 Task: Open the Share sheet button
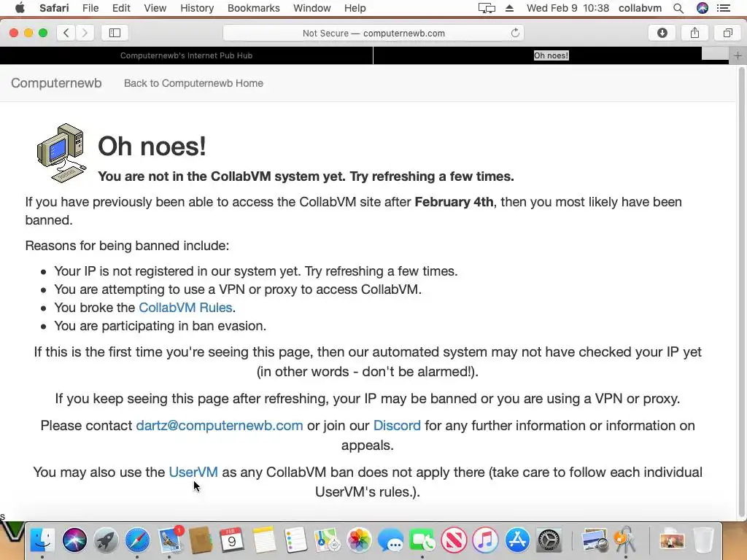coord(695,33)
